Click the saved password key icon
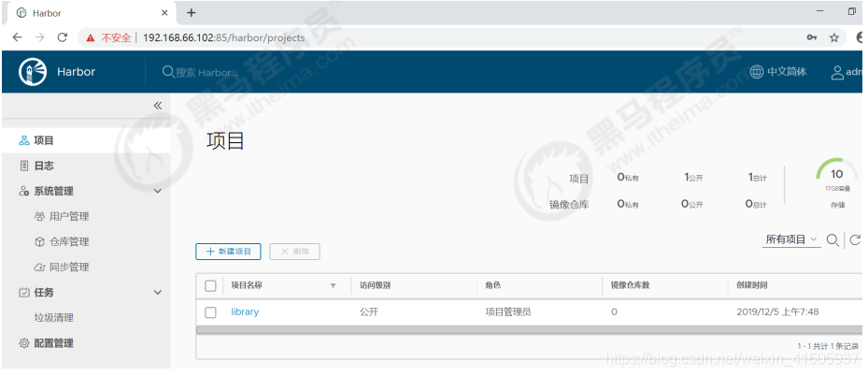868x376 pixels. (812, 37)
